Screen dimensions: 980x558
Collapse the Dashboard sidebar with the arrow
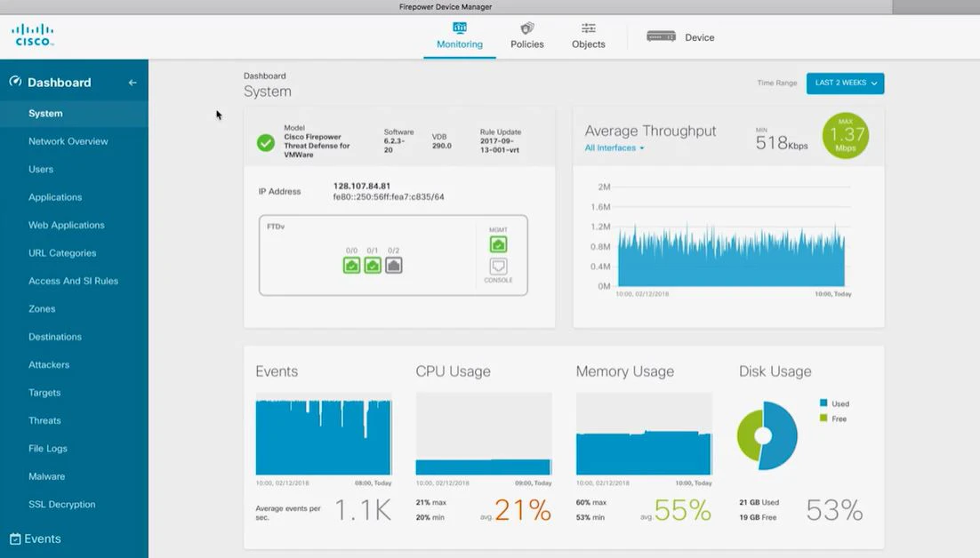tap(132, 82)
